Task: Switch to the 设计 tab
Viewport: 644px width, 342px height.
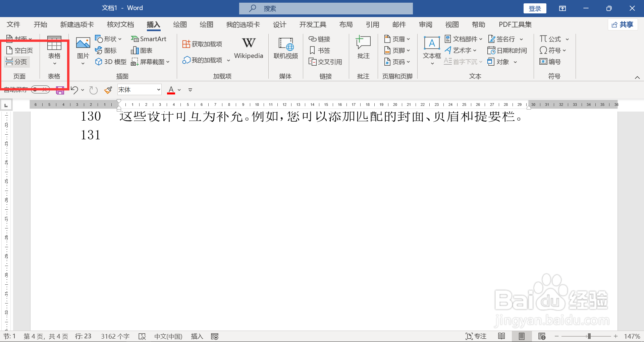Action: (279, 24)
